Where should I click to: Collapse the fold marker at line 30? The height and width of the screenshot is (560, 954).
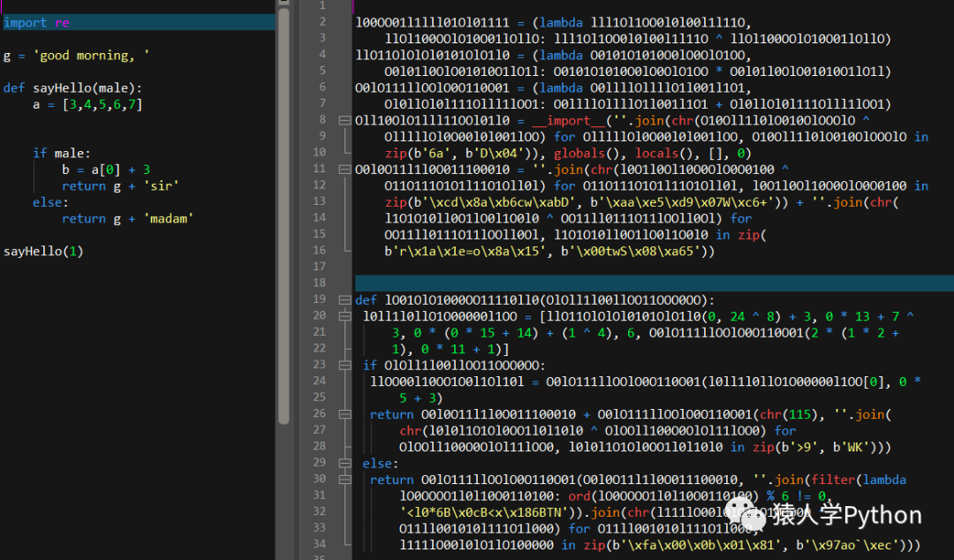point(344,480)
